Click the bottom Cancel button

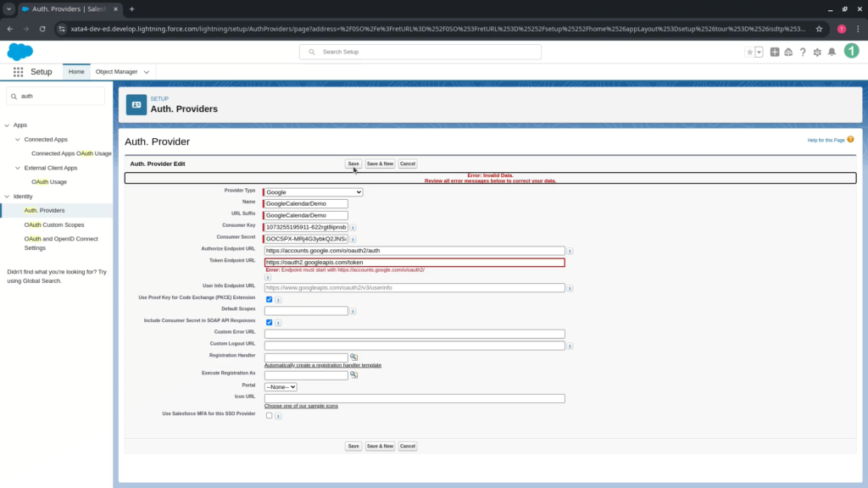[x=408, y=446]
